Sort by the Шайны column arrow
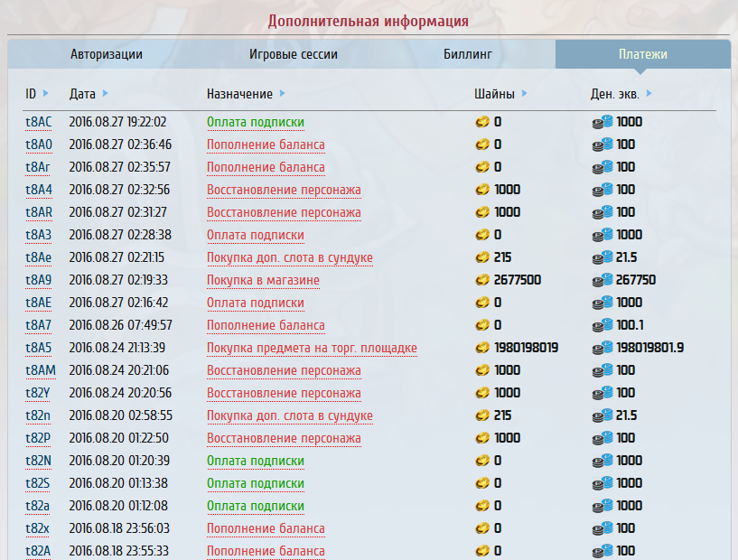738x560 pixels. pyautogui.click(x=525, y=93)
